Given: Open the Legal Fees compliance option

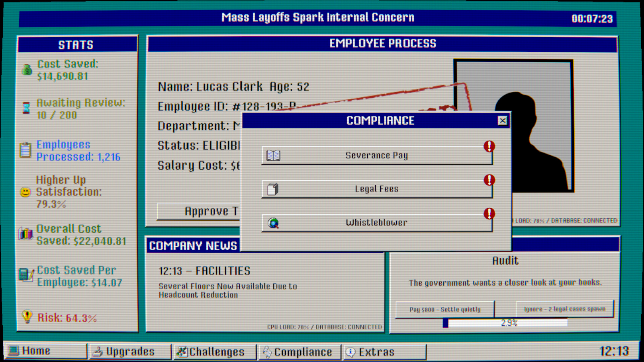Looking at the screenshot, I should pyautogui.click(x=377, y=189).
